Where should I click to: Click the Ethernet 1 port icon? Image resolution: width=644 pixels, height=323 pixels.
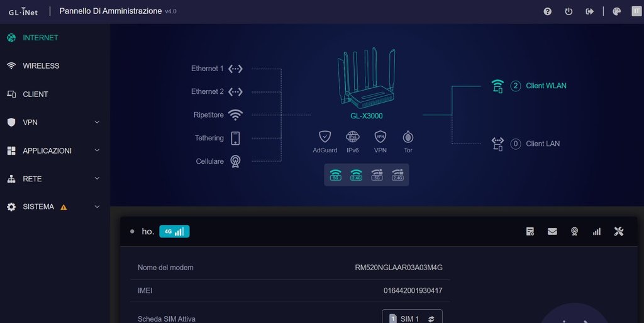click(x=235, y=69)
